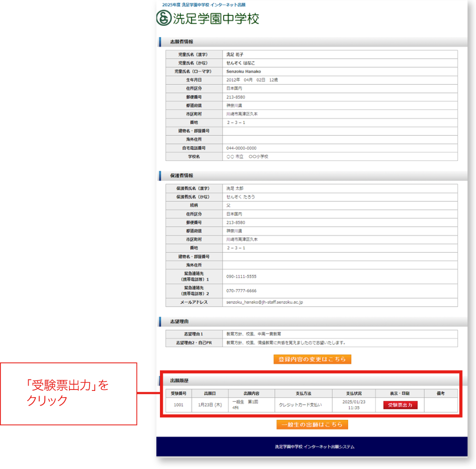Click the 緊急連絡先（携帯電話等）1 label

click(194, 277)
